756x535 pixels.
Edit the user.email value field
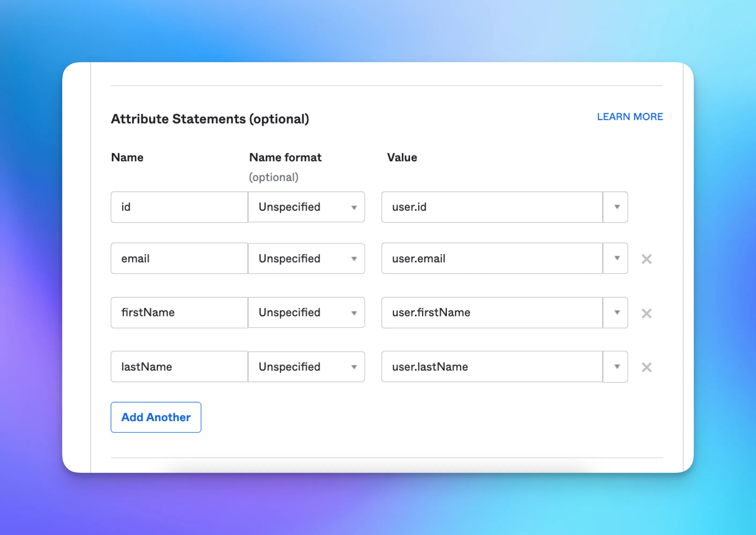click(492, 258)
